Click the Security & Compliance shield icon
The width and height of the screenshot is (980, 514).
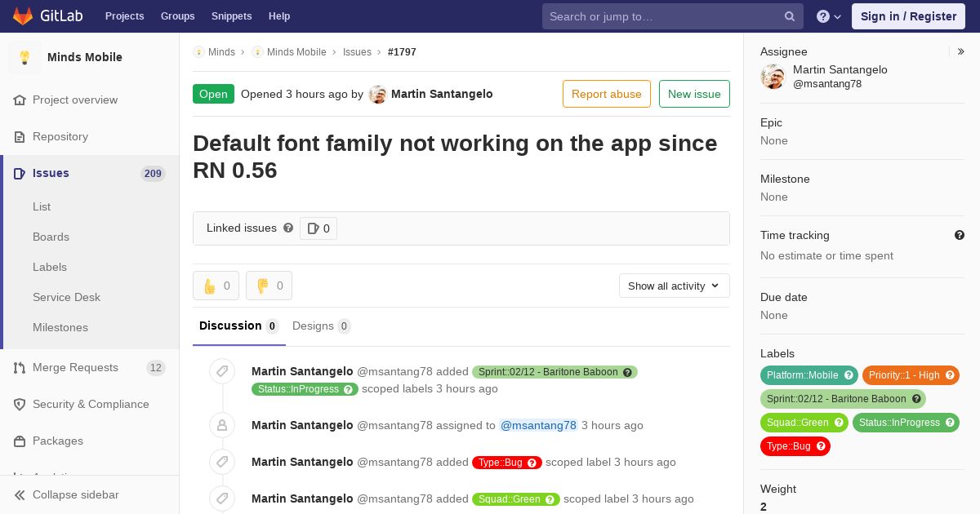tap(20, 404)
